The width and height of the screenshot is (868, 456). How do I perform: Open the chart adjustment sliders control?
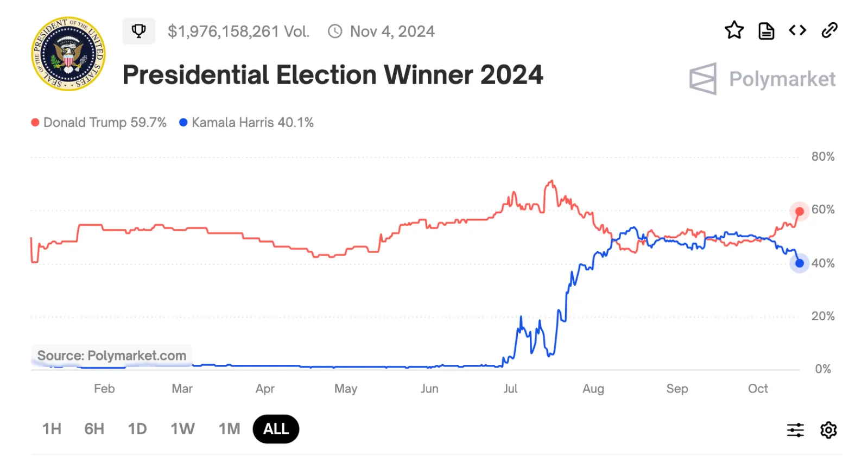click(x=795, y=429)
